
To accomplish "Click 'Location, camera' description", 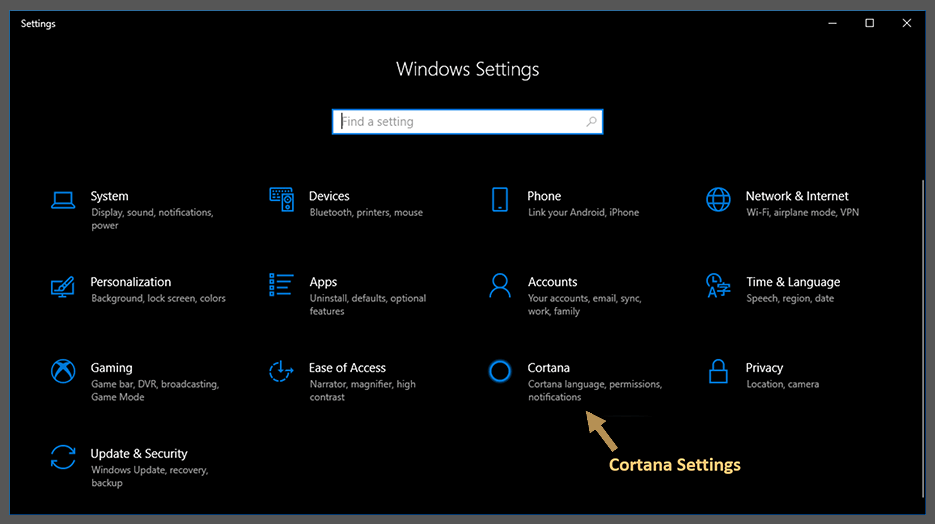I will point(782,384).
